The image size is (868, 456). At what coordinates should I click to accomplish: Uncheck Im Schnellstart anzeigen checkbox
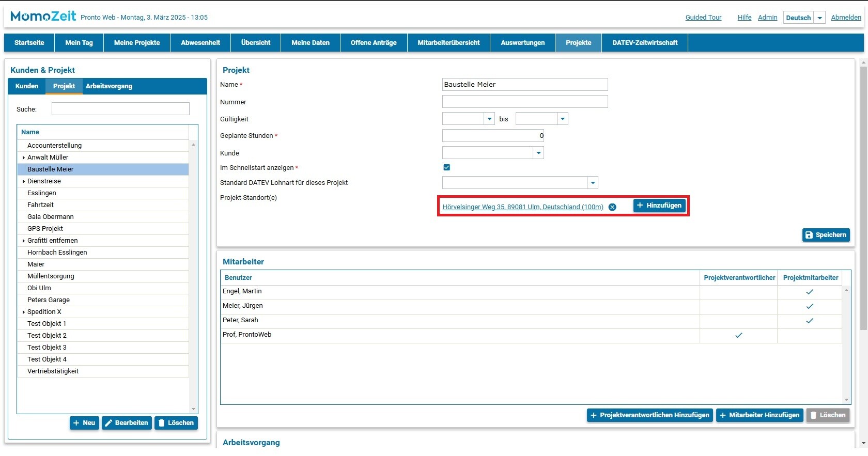coord(447,167)
